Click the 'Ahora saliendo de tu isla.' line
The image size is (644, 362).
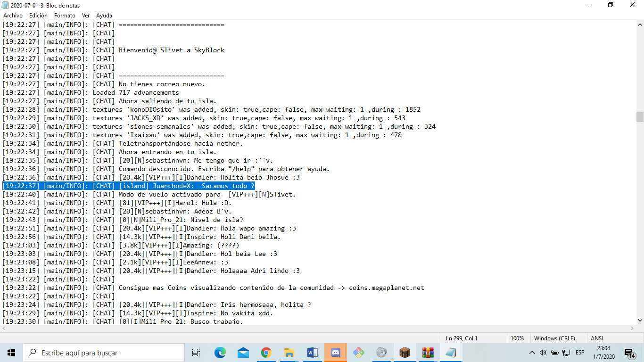pos(109,101)
